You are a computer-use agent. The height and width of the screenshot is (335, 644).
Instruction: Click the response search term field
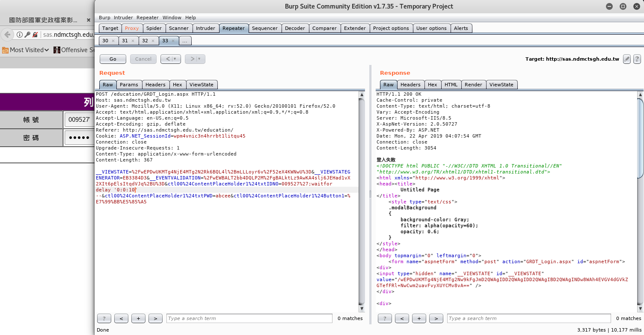coord(529,318)
